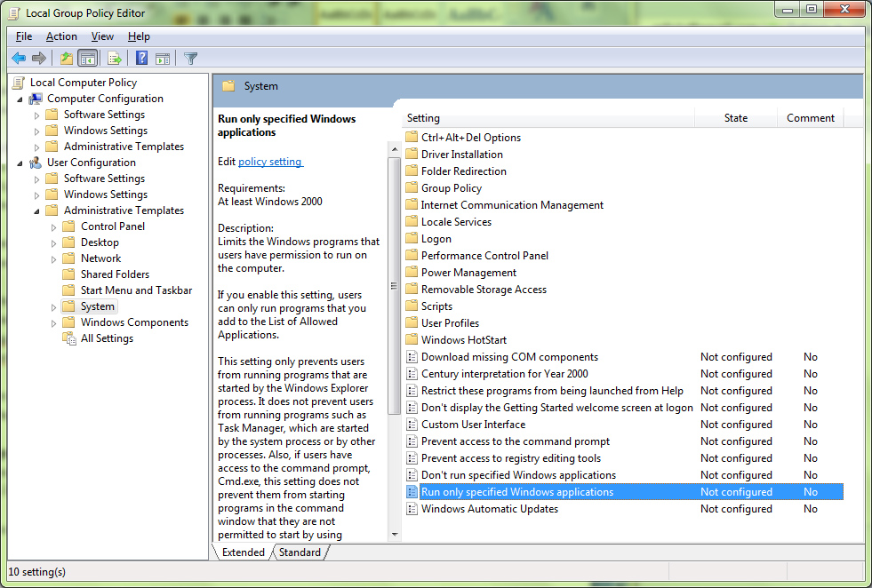Click the description pane scrollbar thumb
Viewport: 872px width, 588px height.
[395, 286]
